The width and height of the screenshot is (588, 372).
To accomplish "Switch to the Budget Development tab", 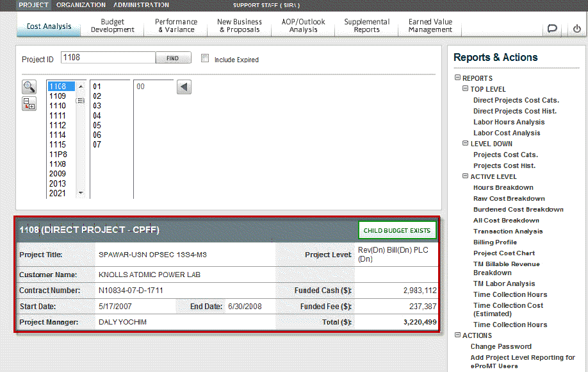I will coord(113,26).
